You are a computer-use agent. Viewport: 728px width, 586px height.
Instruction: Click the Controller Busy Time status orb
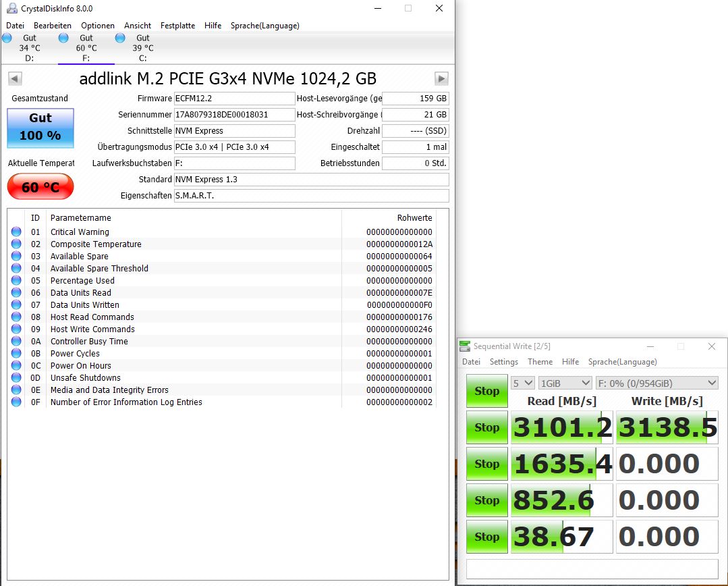[x=16, y=341]
